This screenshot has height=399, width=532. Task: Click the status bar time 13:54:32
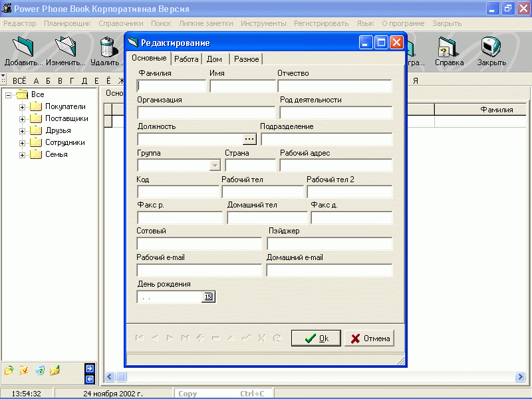26,394
